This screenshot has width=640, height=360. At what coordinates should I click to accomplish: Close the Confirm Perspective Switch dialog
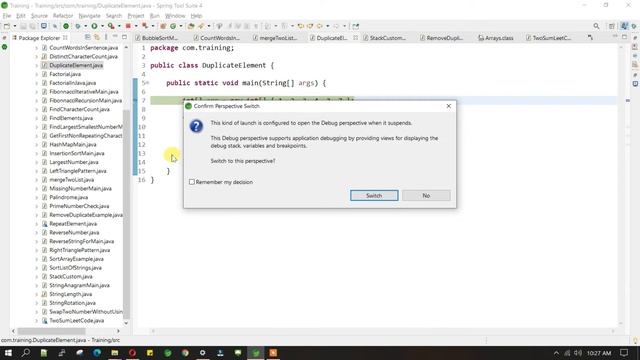tap(449, 106)
